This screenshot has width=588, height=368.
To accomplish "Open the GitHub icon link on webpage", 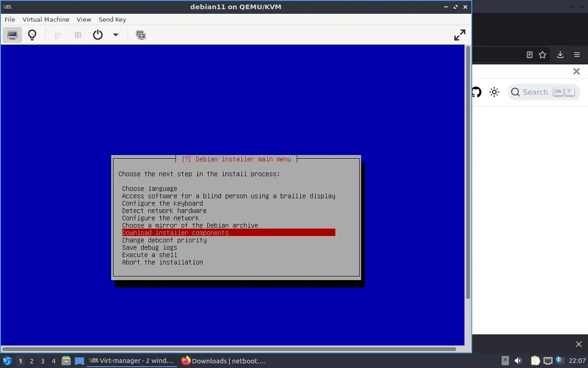I will 476,92.
